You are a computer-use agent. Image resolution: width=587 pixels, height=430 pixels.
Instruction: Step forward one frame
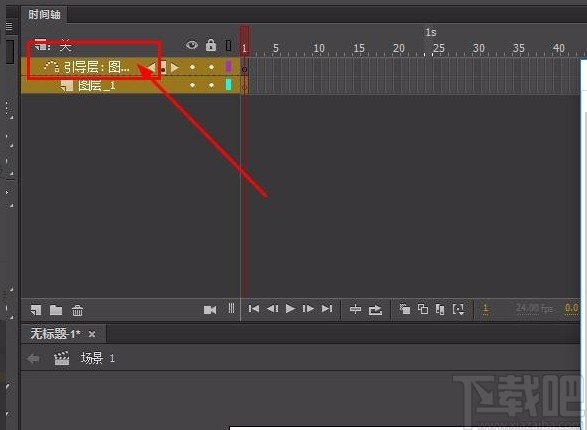coord(308,309)
